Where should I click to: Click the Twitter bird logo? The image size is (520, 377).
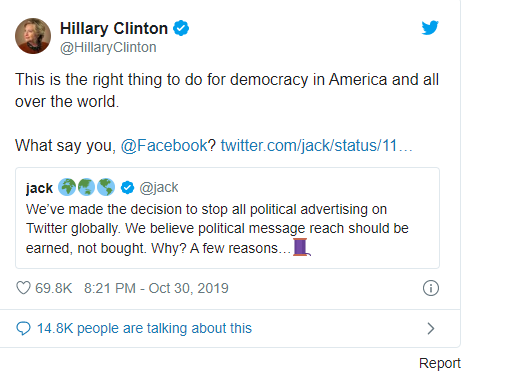[x=430, y=28]
